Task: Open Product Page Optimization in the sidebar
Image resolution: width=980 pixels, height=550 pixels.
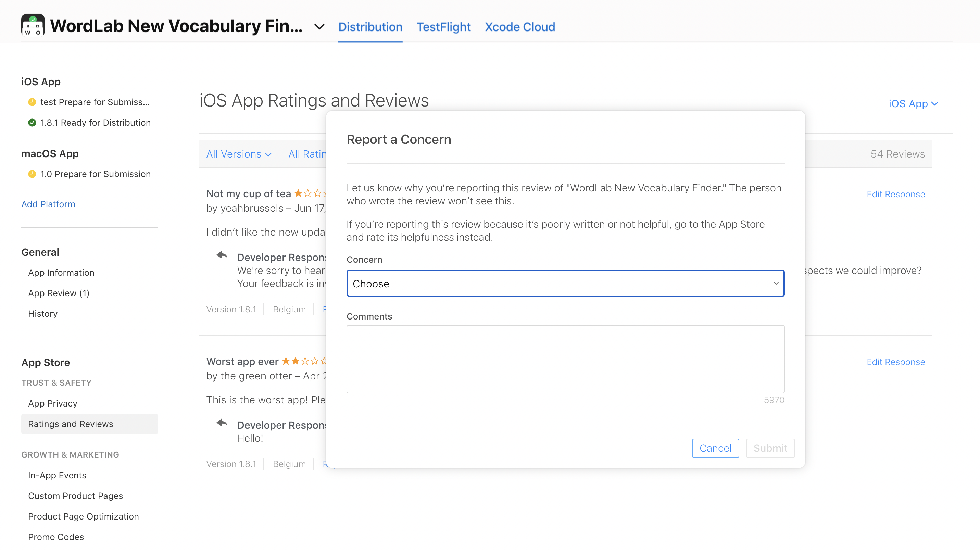Action: tap(83, 516)
